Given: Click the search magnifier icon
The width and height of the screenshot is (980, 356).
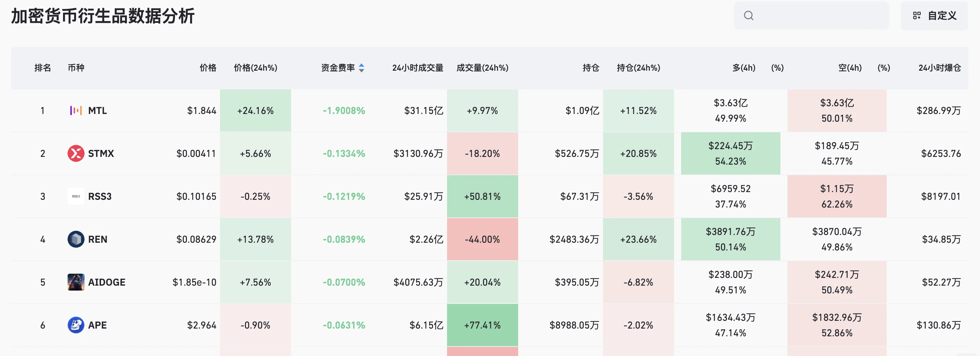Looking at the screenshot, I should 748,15.
